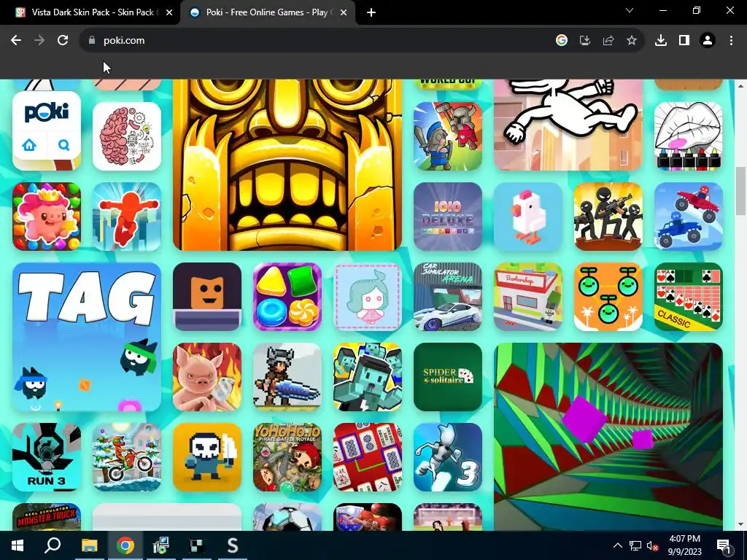The image size is (747, 560).
Task: Switch to Vista Dark Skin Pack tab
Action: (90, 12)
